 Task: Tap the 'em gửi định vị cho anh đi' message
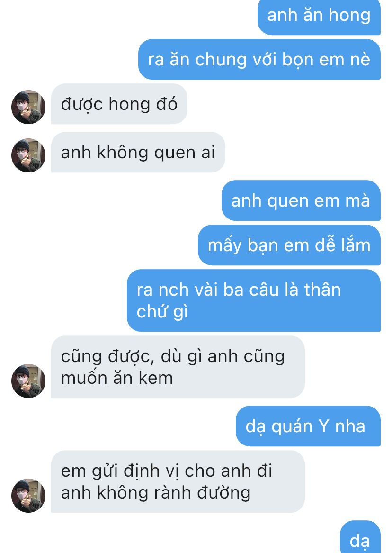[178, 481]
